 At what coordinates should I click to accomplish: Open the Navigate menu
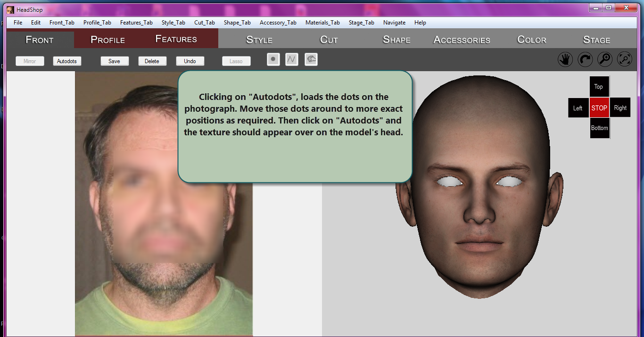pyautogui.click(x=394, y=23)
